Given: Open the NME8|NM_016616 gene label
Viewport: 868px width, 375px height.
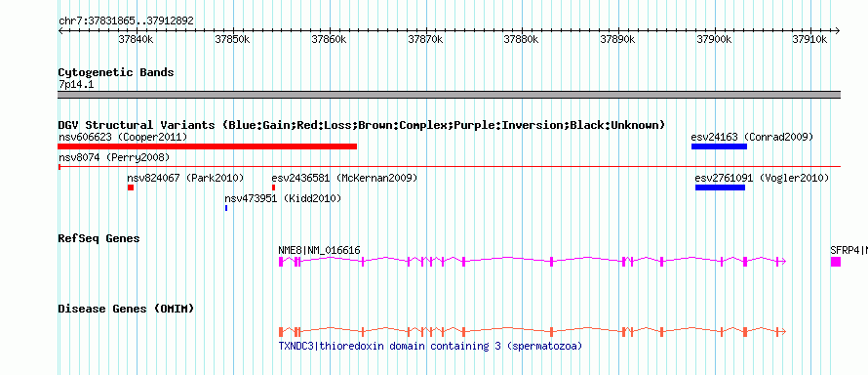Looking at the screenshot, I should [x=319, y=250].
